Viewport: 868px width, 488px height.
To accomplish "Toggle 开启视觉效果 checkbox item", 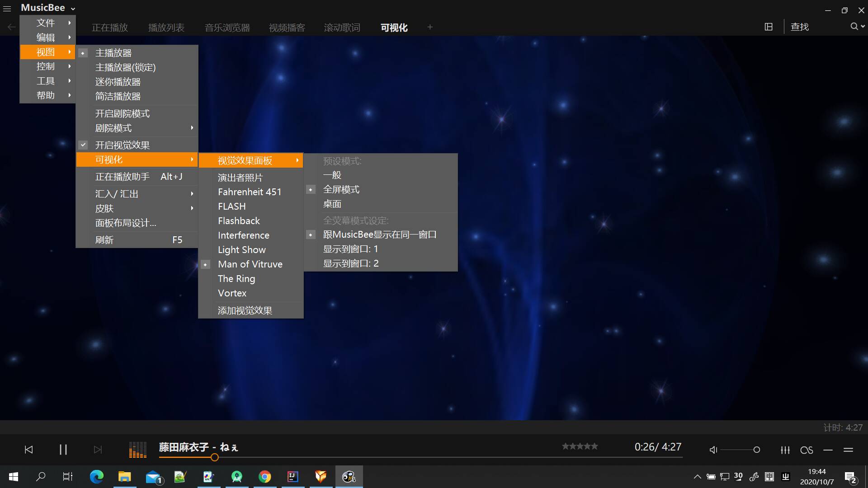I will pos(122,145).
